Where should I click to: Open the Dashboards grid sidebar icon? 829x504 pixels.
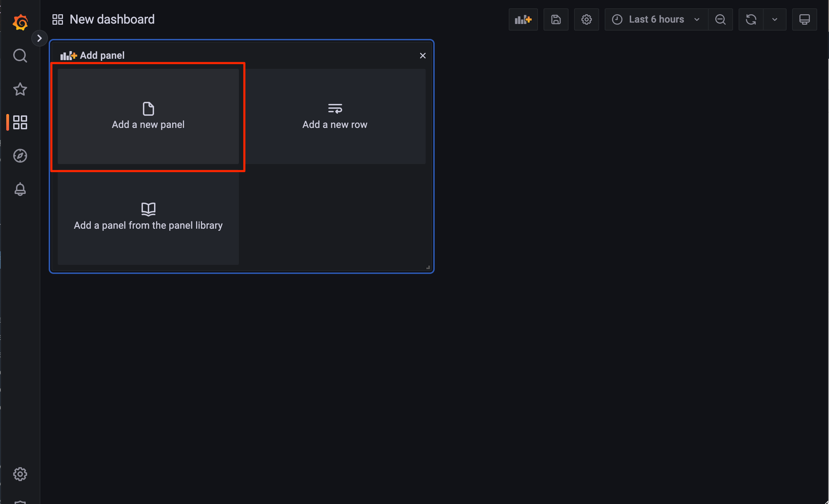20,122
